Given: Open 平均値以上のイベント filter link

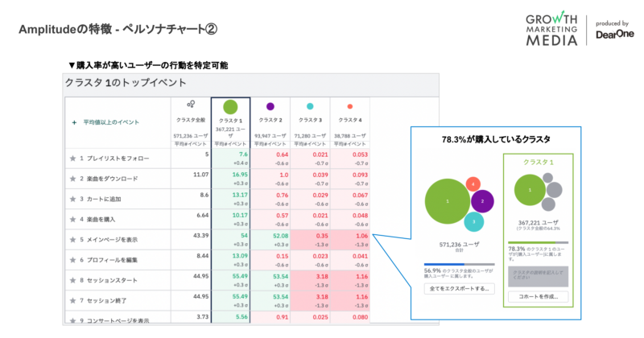Looking at the screenshot, I should [x=111, y=122].
